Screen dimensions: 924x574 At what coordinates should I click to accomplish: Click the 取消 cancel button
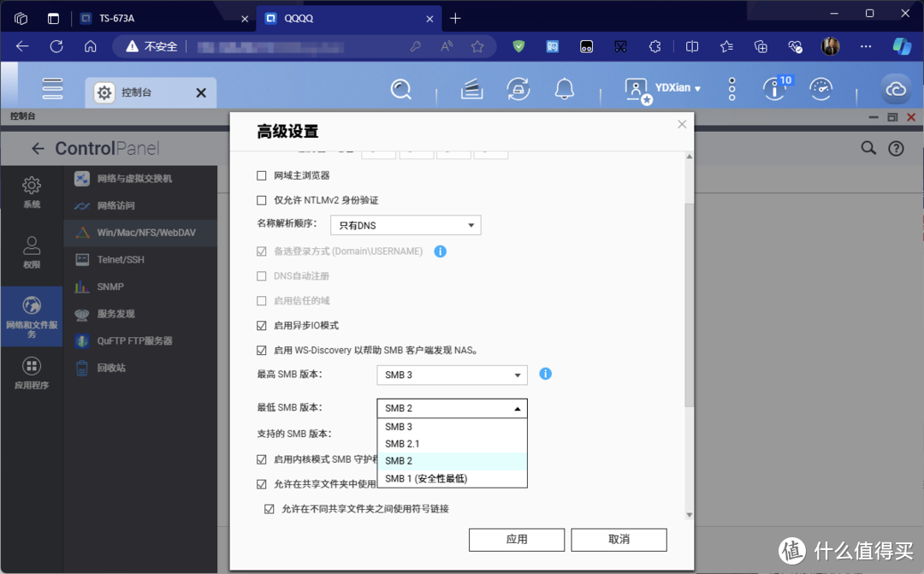619,539
